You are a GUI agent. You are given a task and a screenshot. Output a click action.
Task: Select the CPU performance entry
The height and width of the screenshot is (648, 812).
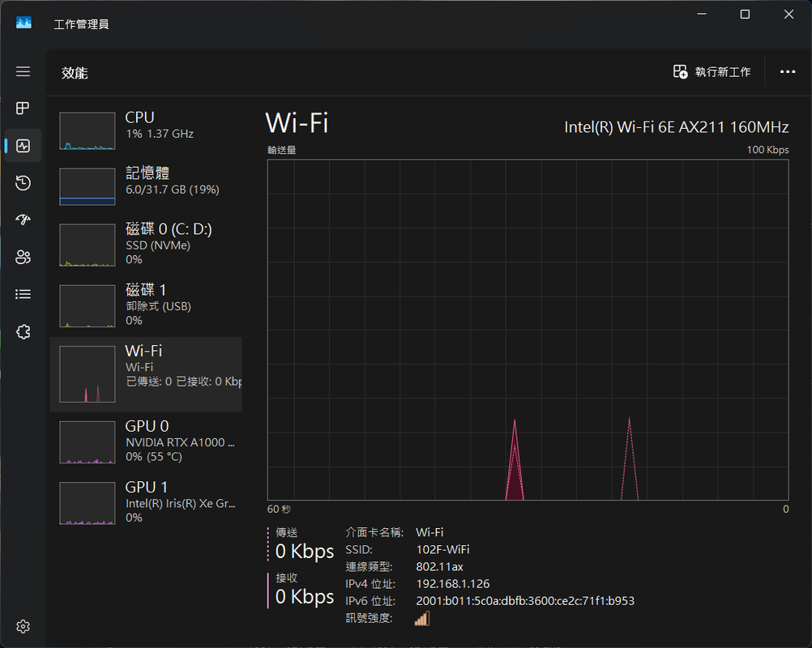(146, 131)
